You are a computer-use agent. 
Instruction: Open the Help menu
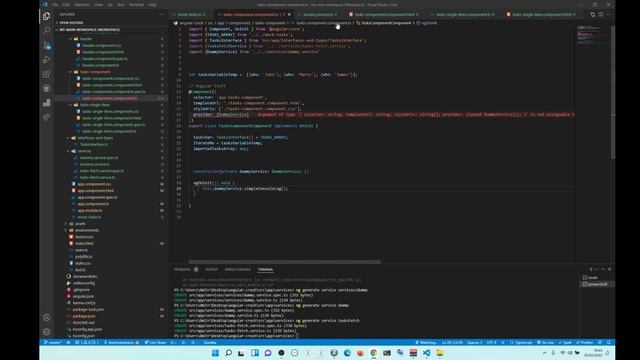(x=152, y=5)
